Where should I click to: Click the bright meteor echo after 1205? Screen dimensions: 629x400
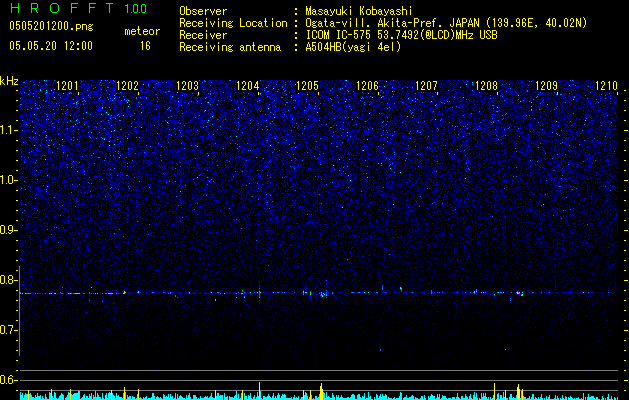[x=322, y=295]
